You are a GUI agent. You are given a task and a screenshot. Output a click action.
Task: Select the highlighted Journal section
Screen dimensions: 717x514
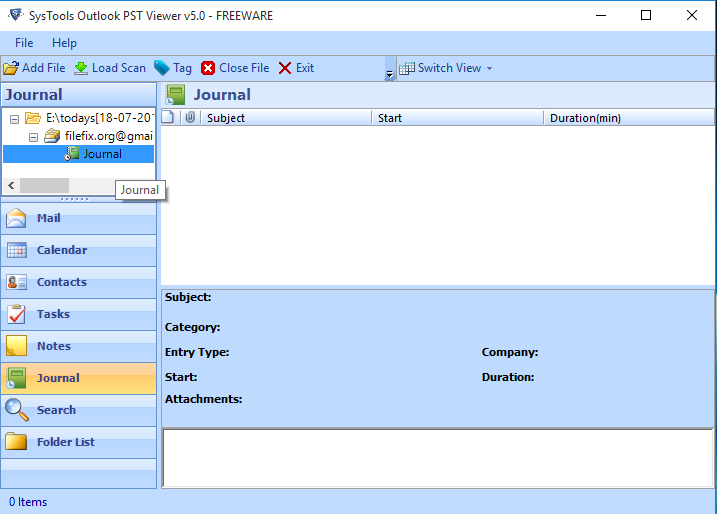(79, 378)
